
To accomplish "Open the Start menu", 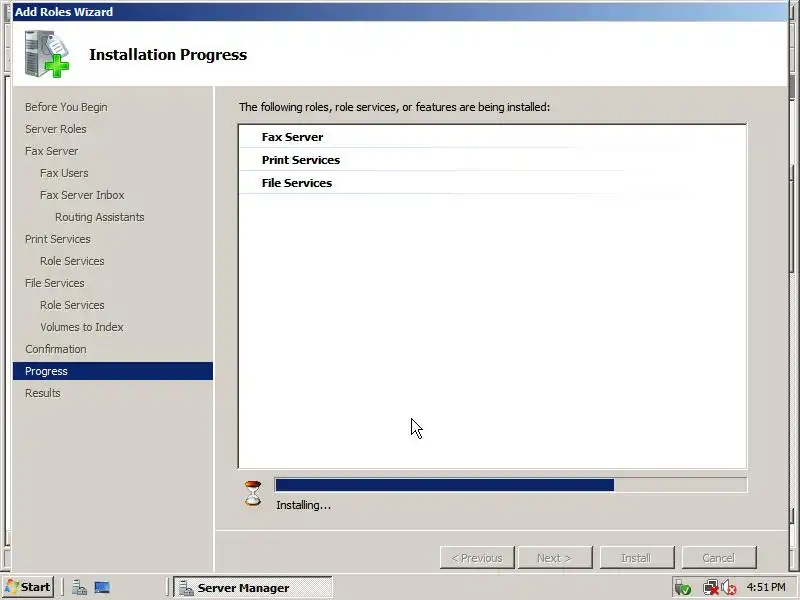I will (x=29, y=587).
